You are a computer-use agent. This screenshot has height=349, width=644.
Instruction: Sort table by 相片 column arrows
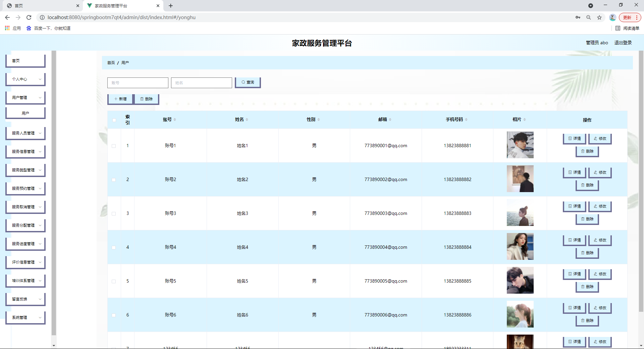pos(525,120)
